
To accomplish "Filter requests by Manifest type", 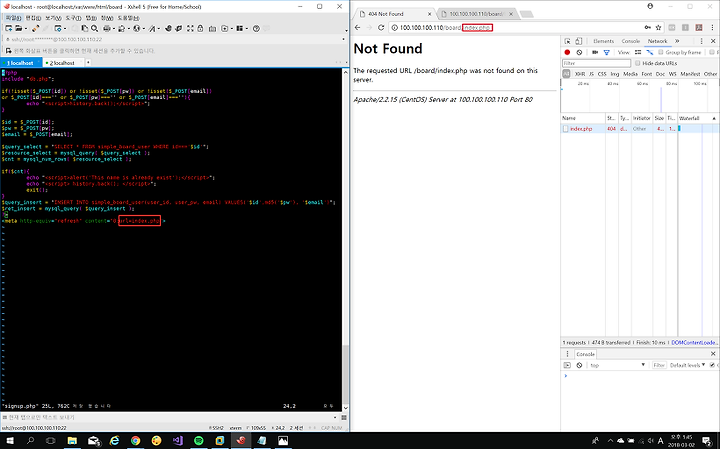I will pyautogui.click(x=690, y=74).
